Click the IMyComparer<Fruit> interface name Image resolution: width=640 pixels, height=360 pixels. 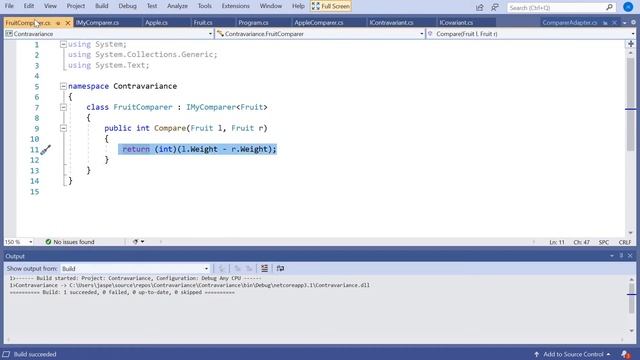(227, 107)
